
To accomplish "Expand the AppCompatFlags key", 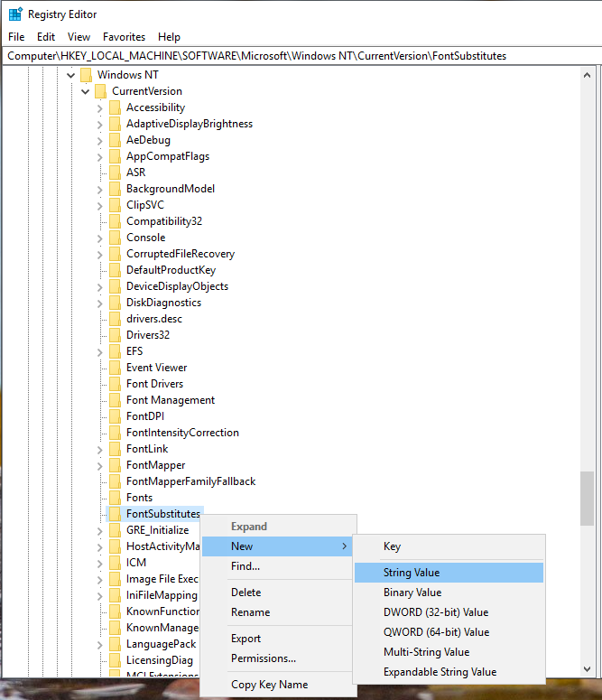I will tap(100, 157).
